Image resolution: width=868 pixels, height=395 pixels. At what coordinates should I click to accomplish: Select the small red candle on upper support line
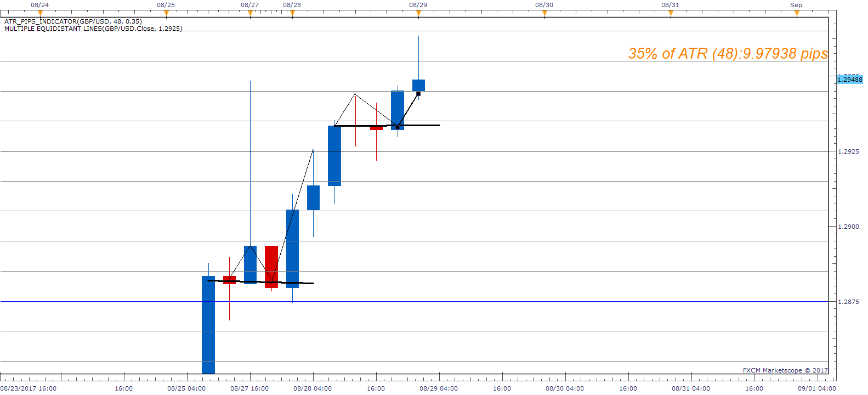376,128
